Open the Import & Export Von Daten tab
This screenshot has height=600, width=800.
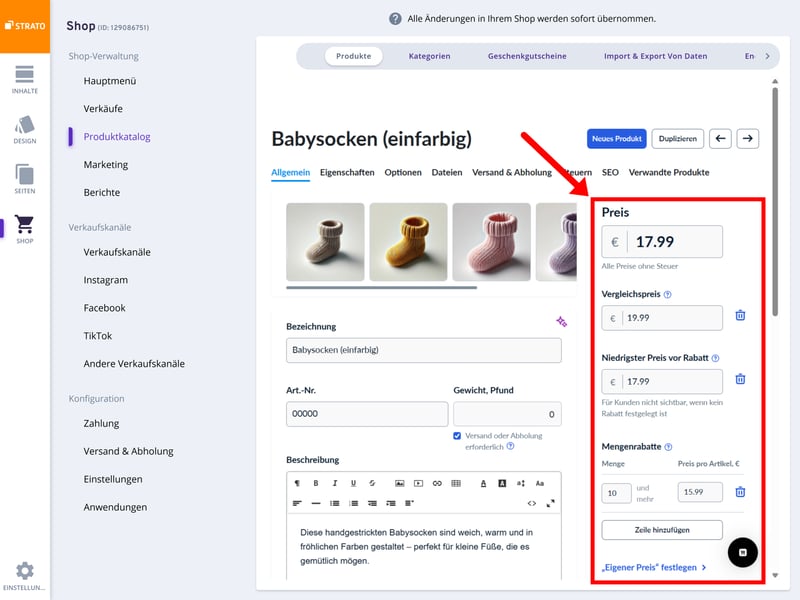[656, 56]
